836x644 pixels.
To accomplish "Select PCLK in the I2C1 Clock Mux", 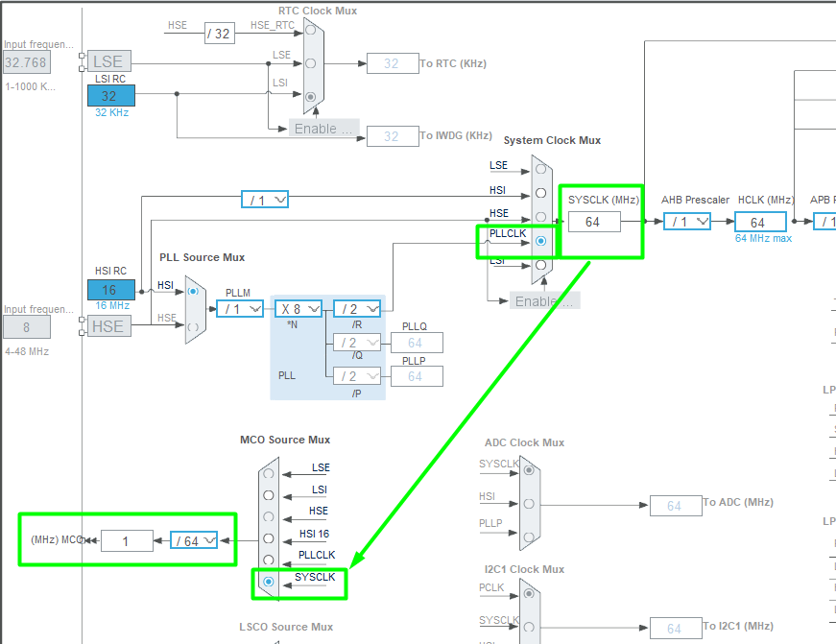I will click(528, 595).
